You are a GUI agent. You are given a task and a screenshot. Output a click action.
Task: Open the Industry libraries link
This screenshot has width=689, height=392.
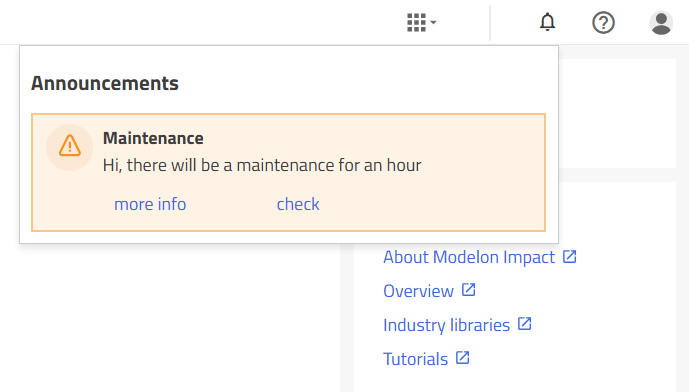coord(446,325)
